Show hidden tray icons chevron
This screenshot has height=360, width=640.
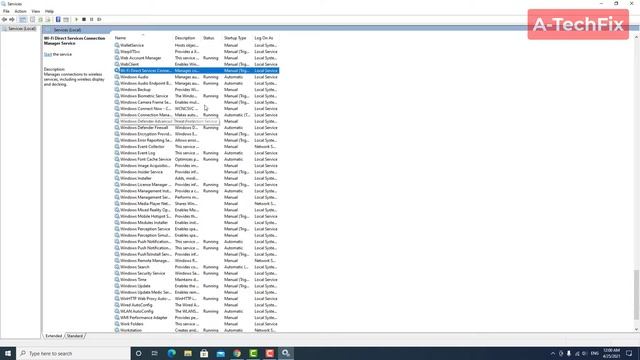(553, 353)
